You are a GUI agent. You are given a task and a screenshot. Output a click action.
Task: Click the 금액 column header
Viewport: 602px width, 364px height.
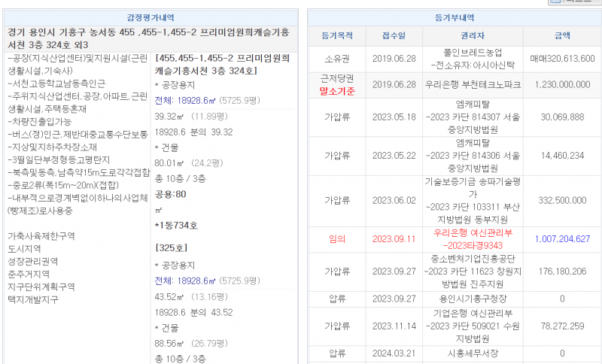pos(561,35)
